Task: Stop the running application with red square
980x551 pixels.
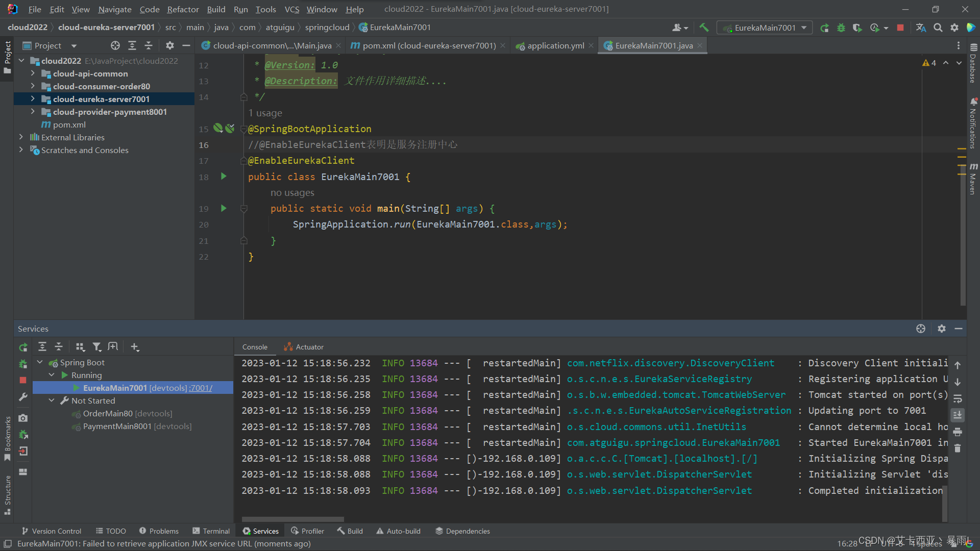Action: 900,28
